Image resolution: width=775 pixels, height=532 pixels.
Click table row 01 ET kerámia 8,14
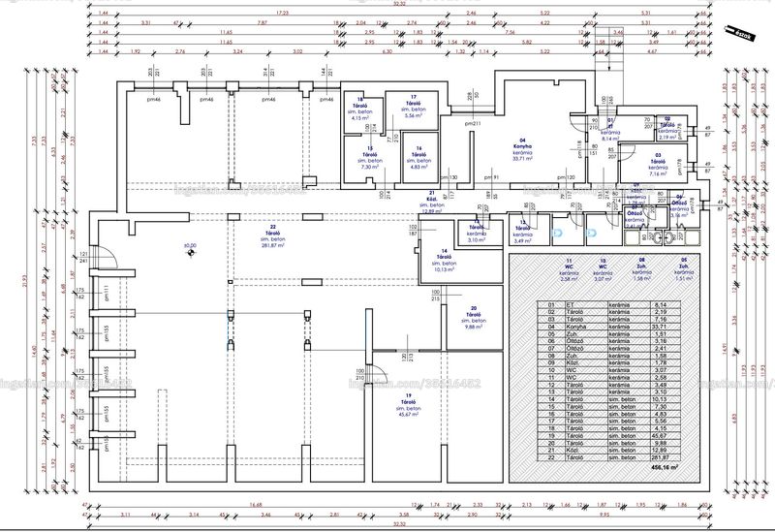pyautogui.click(x=609, y=305)
